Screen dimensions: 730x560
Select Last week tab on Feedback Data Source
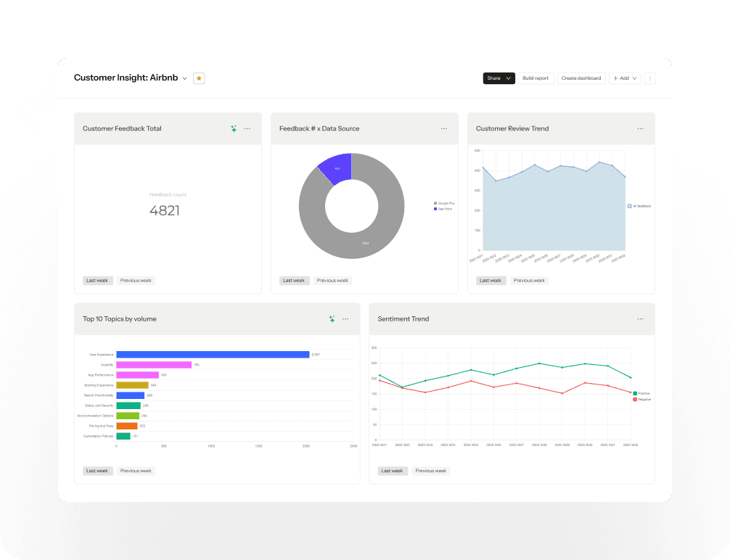point(294,281)
